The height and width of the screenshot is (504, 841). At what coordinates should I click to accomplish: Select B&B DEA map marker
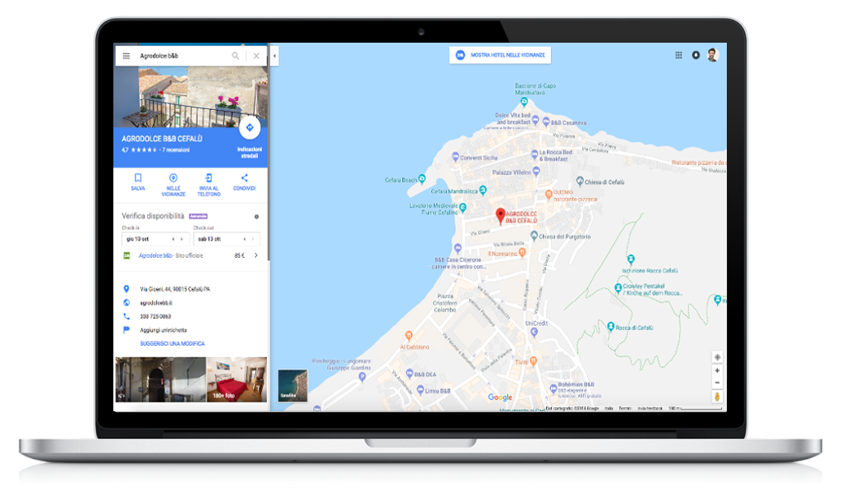click(x=409, y=373)
